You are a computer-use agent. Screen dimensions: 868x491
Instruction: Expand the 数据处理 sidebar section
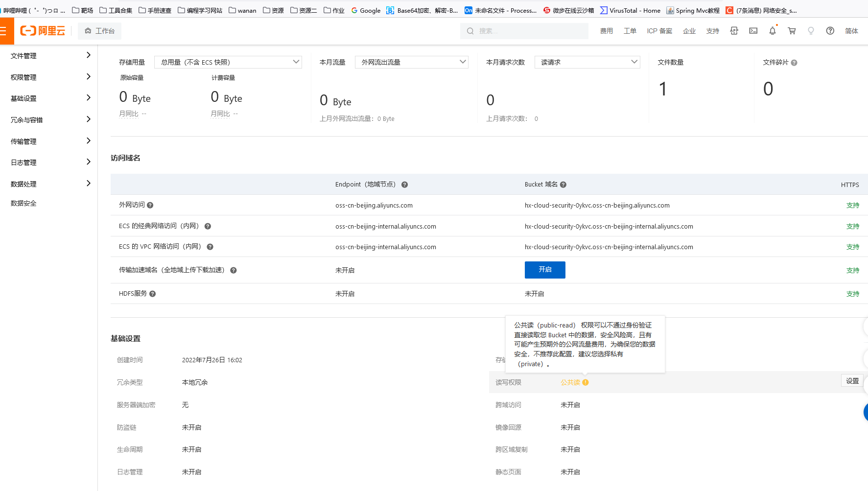coord(49,184)
